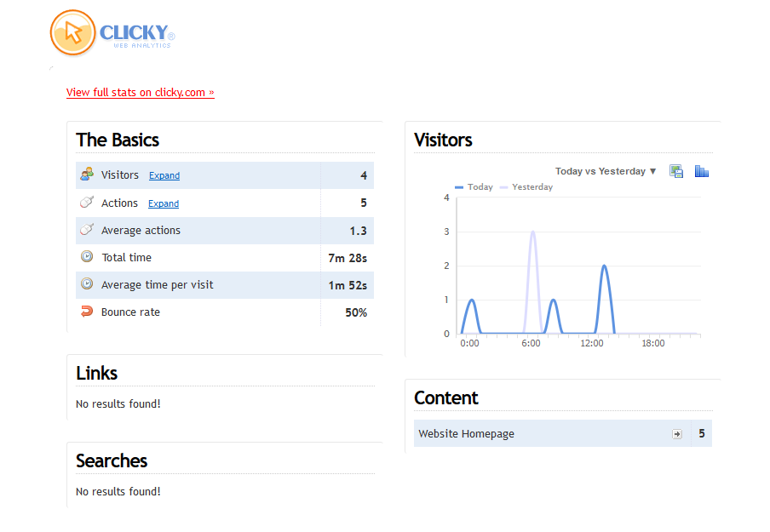Click the clock icon beside Average time per visit
770x532 pixels.
87,283
